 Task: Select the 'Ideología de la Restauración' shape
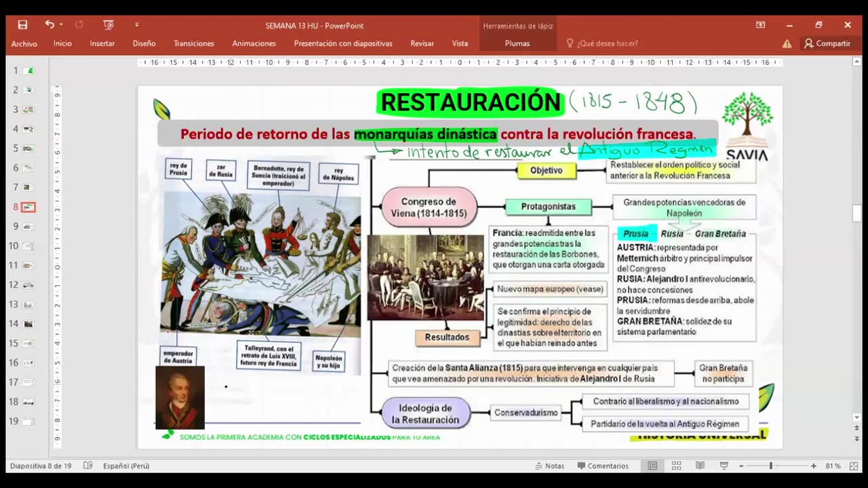tap(425, 413)
